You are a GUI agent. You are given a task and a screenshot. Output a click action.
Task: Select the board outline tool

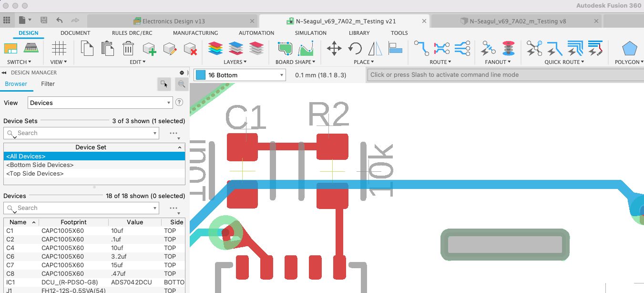[x=285, y=49]
